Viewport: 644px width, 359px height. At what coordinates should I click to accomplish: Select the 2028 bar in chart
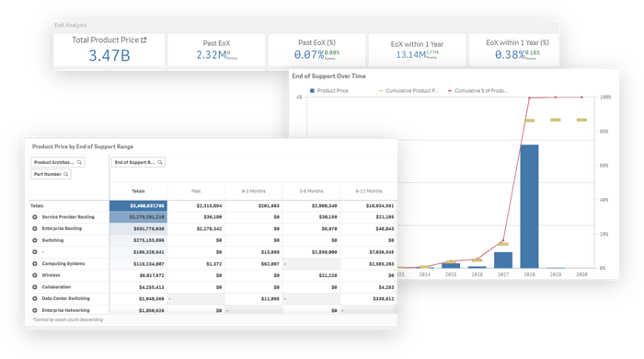click(x=529, y=206)
